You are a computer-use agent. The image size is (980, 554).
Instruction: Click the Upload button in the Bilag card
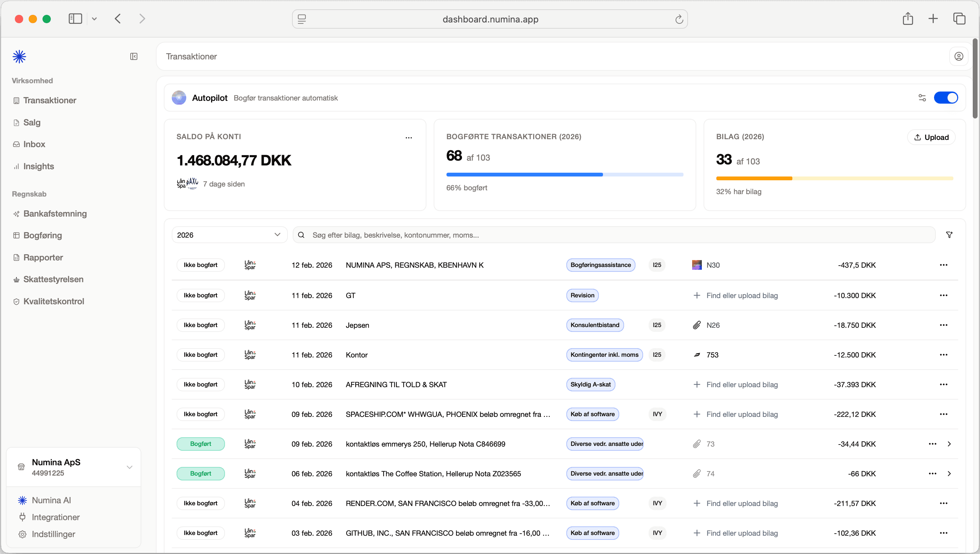931,137
